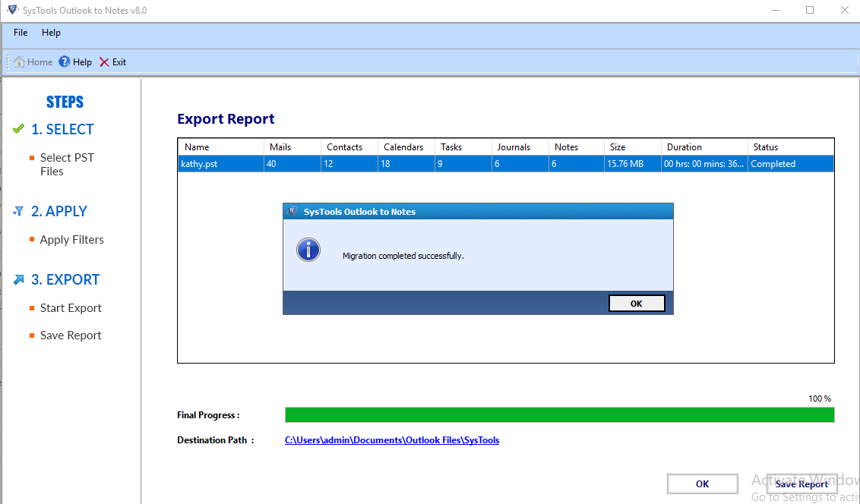Select the 2. APPLY step heading
The height and width of the screenshot is (504, 860).
pyautogui.click(x=59, y=212)
